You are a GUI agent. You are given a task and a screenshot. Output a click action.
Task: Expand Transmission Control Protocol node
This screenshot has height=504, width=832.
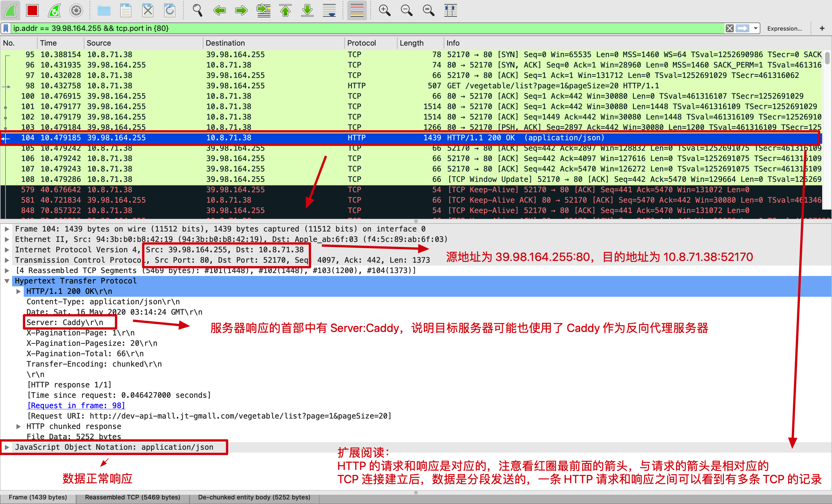point(7,260)
